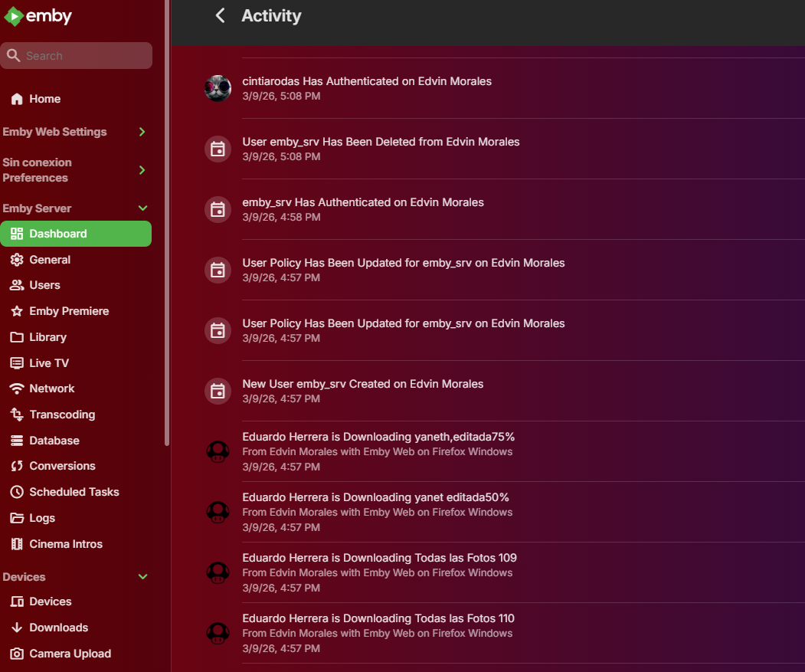Go to Home in sidebar

click(44, 99)
